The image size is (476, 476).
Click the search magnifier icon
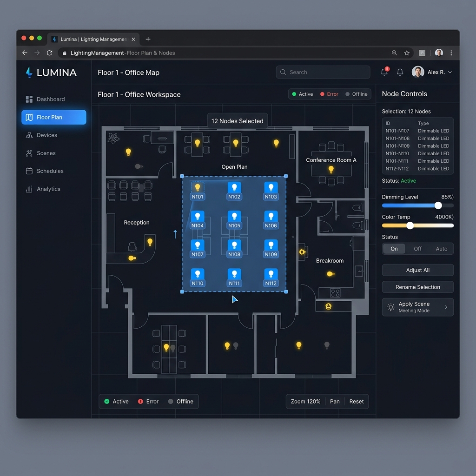coord(283,72)
